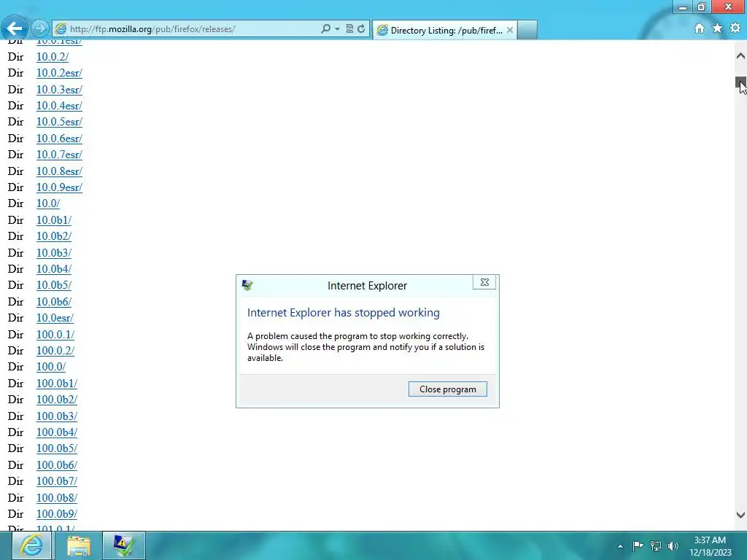Open the 10.0.9esr/ directory link
The height and width of the screenshot is (560, 747).
pos(59,187)
